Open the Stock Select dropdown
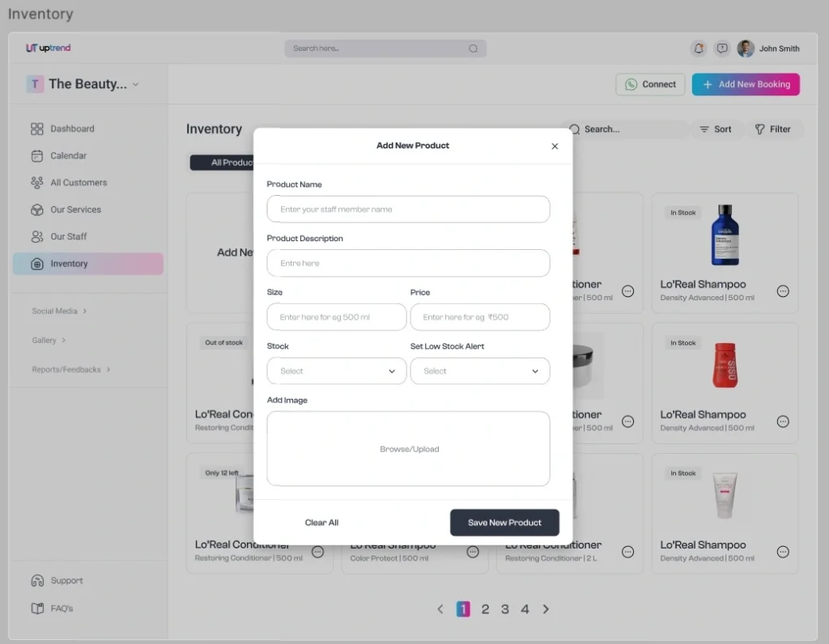This screenshot has height=644, width=829. coord(336,371)
